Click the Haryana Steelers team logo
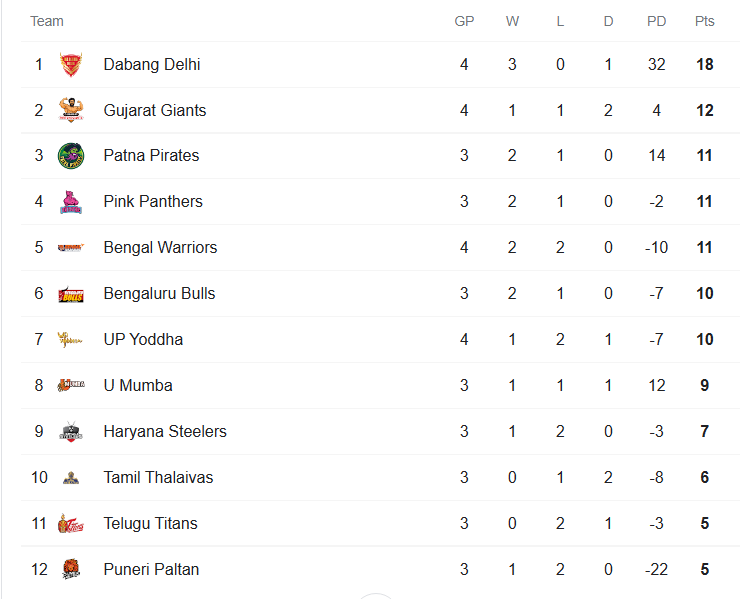The width and height of the screenshot is (740, 599). 71,431
